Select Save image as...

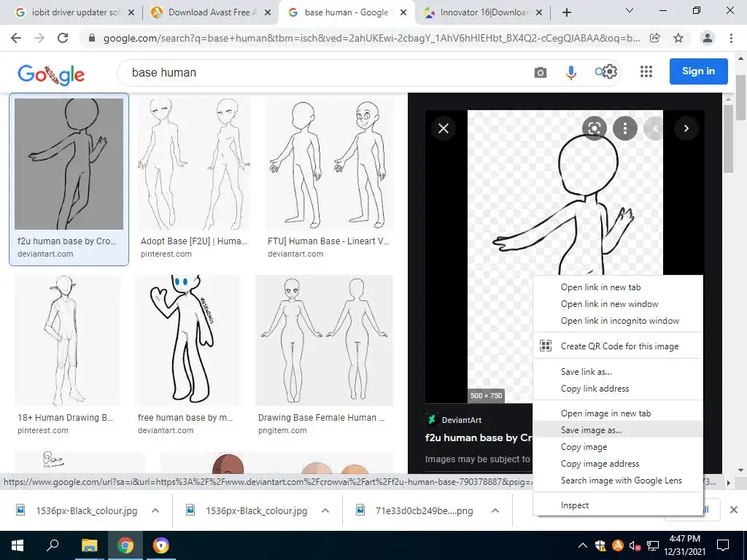(x=618, y=430)
